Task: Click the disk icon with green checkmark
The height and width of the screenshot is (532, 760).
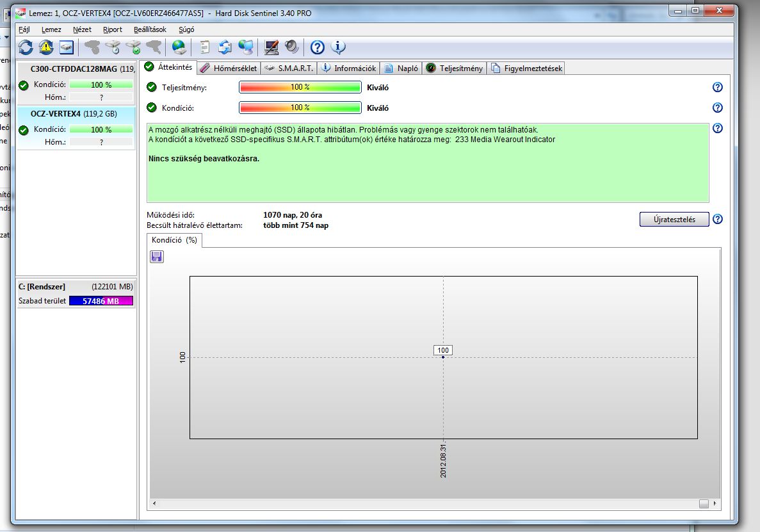Action: [133, 47]
